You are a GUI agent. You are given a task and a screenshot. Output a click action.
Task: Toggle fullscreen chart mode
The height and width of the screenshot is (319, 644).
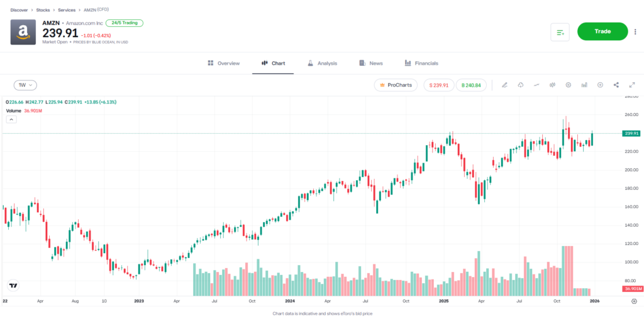pos(631,85)
